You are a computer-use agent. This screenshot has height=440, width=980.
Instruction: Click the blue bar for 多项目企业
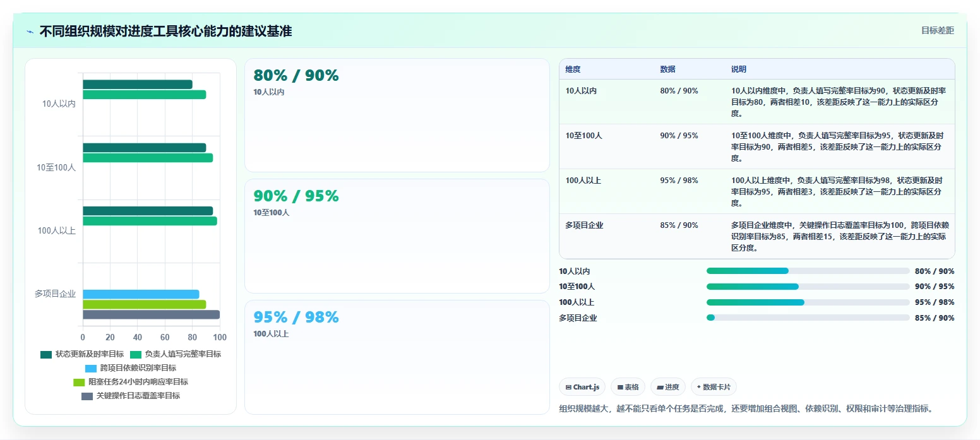(141, 294)
